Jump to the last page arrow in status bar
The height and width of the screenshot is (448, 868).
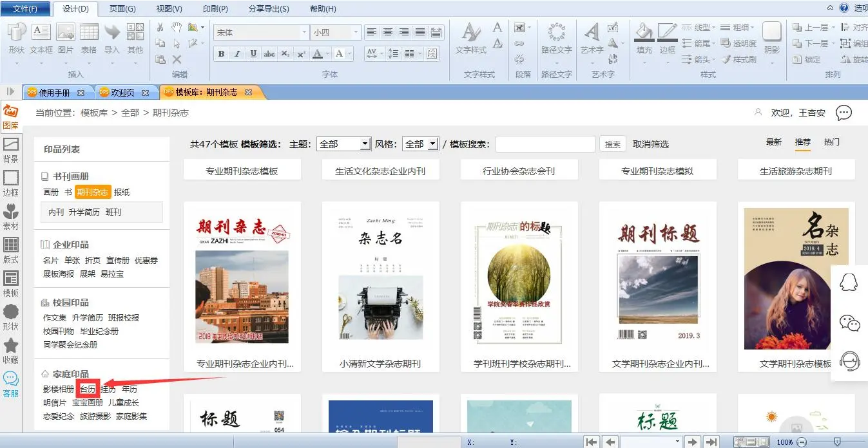coord(711,442)
